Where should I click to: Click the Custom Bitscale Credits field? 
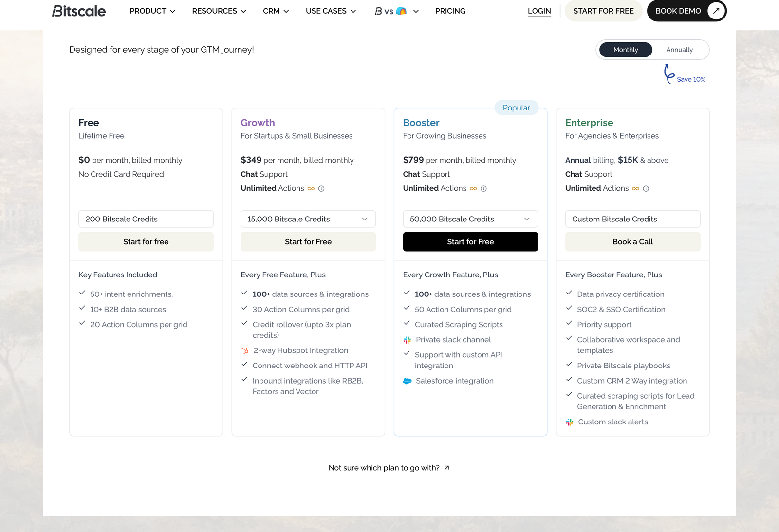[x=633, y=219]
